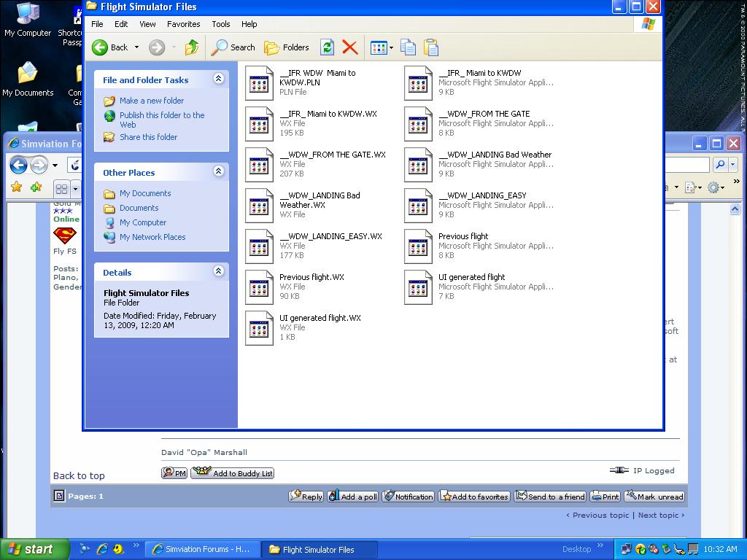Image resolution: width=747 pixels, height=560 pixels.
Task: Click the Copy icon in Explorer toolbar
Action: click(408, 47)
